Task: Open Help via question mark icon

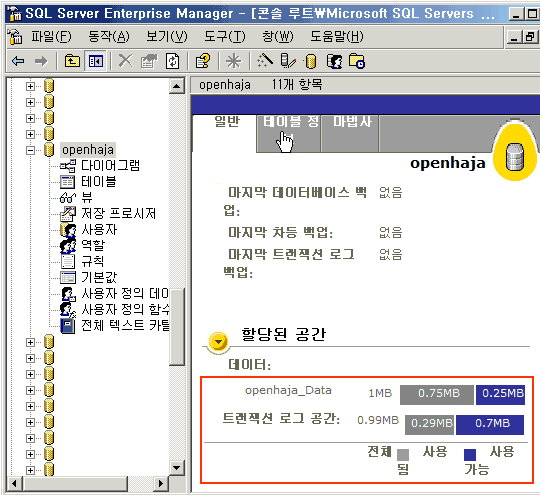Action: [203, 61]
